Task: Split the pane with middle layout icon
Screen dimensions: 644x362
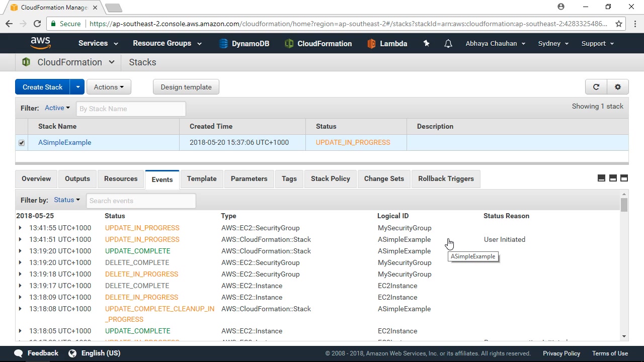Action: tap(613, 178)
